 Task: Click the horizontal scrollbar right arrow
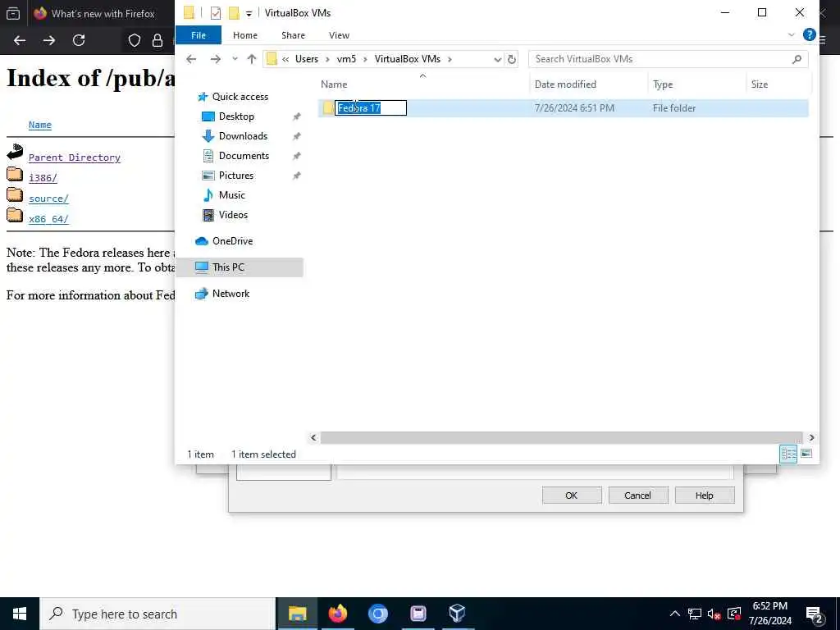click(x=811, y=438)
